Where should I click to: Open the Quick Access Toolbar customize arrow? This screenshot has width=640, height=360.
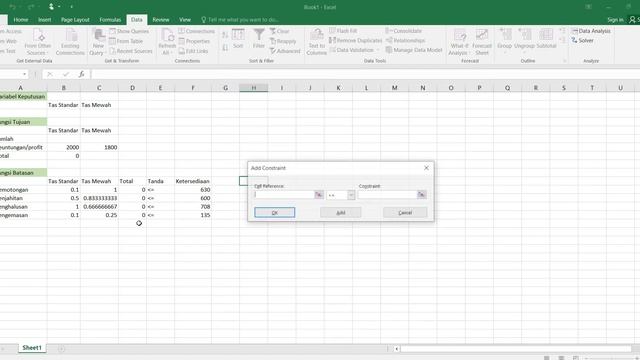71,7
